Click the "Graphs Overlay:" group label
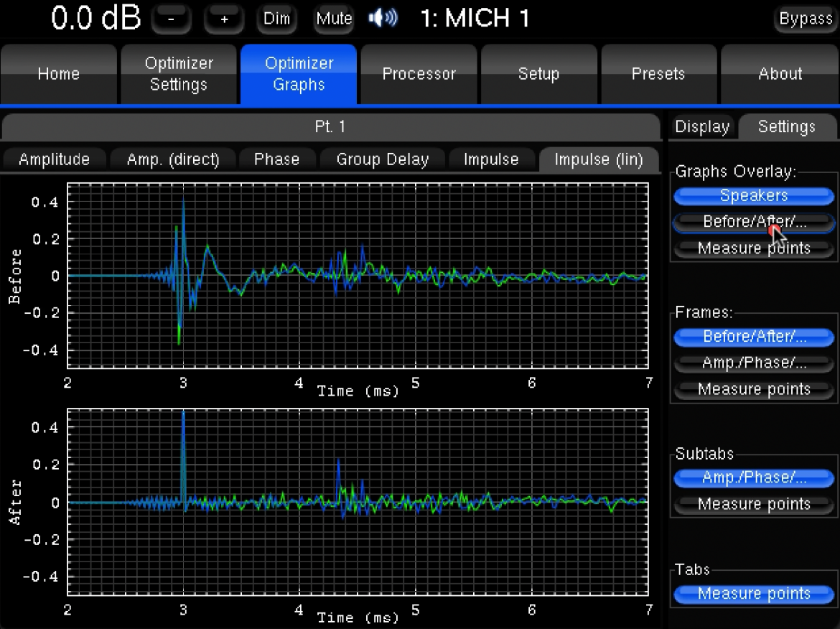Screen dimensions: 840x629 pyautogui.click(x=735, y=172)
